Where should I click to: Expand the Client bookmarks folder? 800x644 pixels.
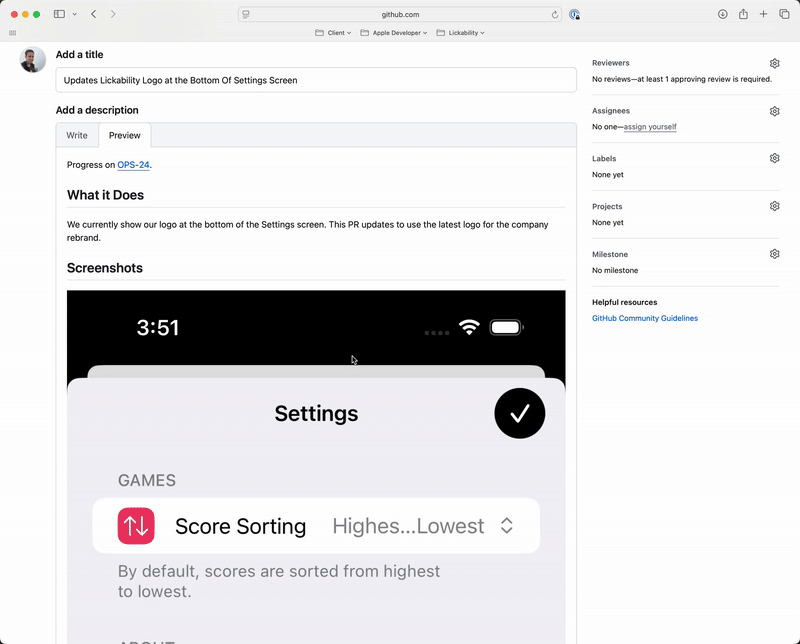[333, 33]
